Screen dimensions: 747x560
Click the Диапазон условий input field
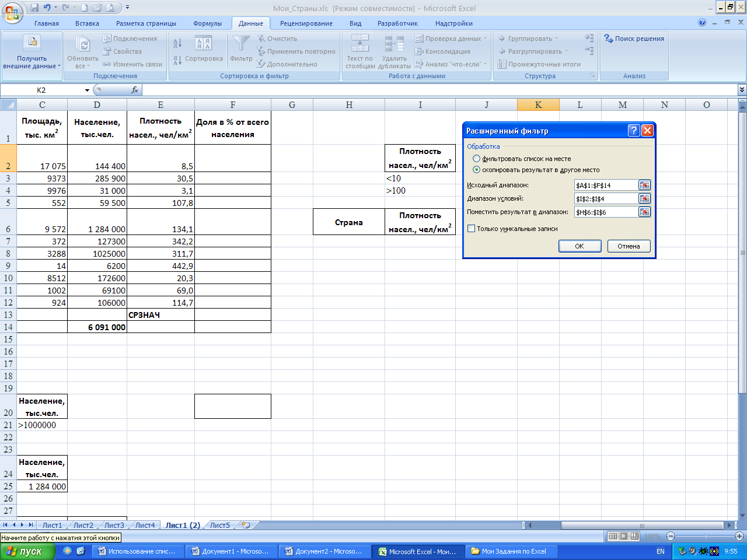click(x=606, y=198)
